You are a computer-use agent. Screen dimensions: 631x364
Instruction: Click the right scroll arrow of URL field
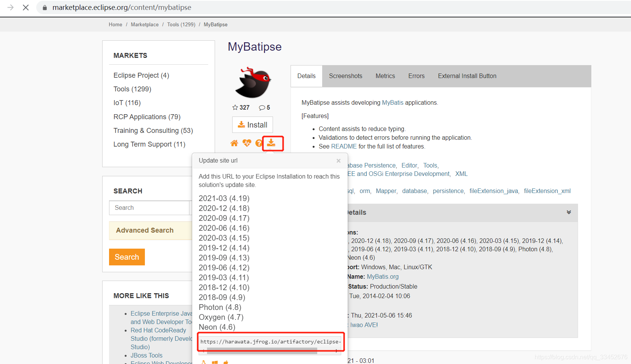(x=337, y=351)
